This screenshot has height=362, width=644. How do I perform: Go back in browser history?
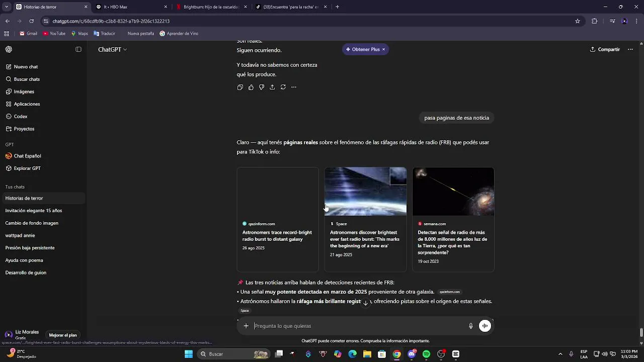click(x=8, y=21)
